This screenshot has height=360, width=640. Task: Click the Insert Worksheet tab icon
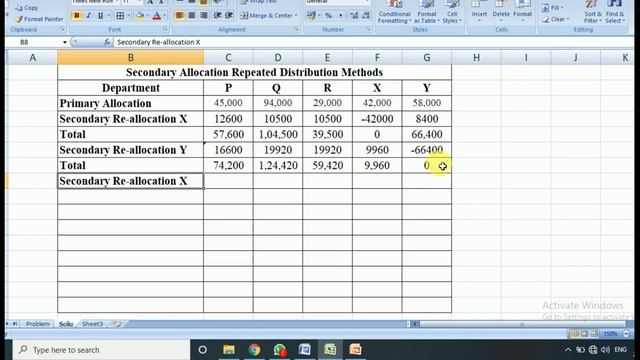click(x=117, y=324)
